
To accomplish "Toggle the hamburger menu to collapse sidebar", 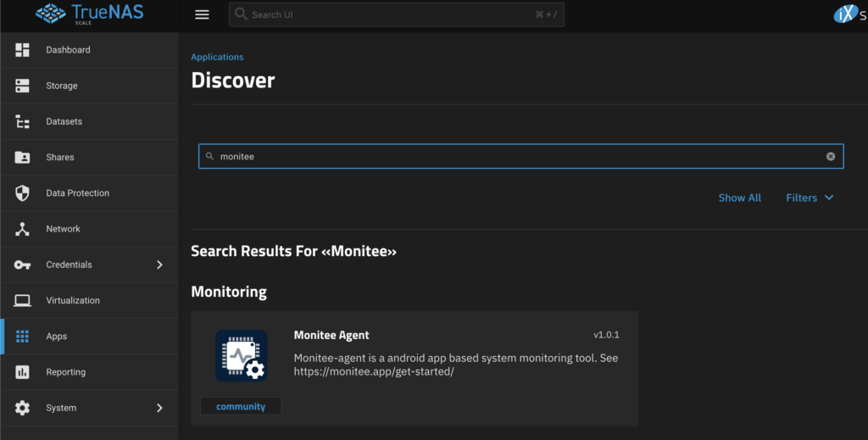I will coord(201,14).
